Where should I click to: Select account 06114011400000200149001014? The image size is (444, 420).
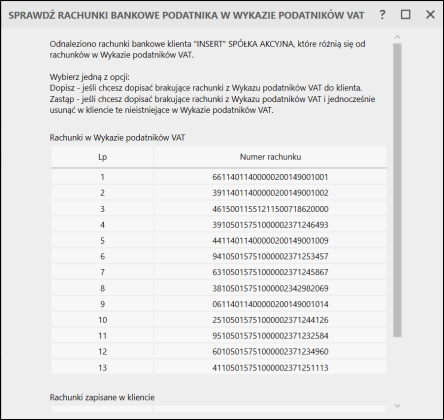270,304
